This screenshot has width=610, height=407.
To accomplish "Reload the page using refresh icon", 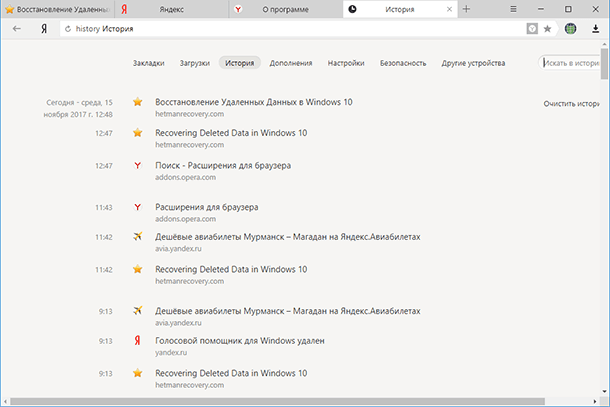I will [68, 29].
